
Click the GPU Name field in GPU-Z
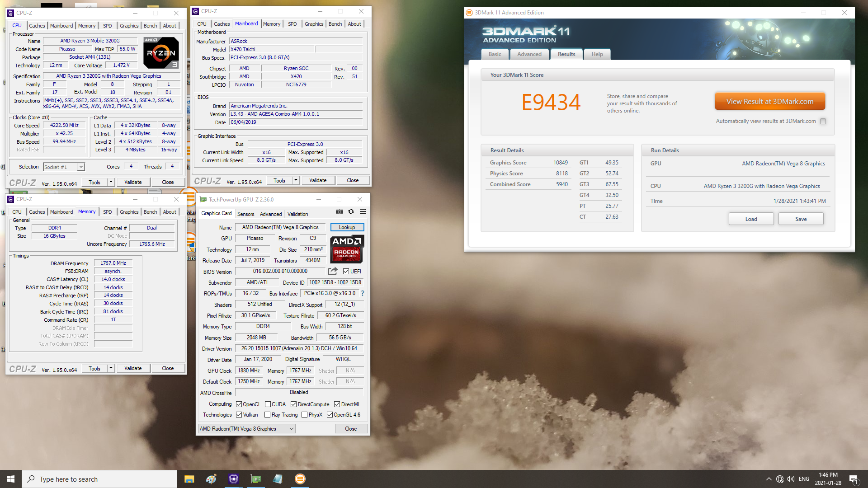click(x=280, y=227)
